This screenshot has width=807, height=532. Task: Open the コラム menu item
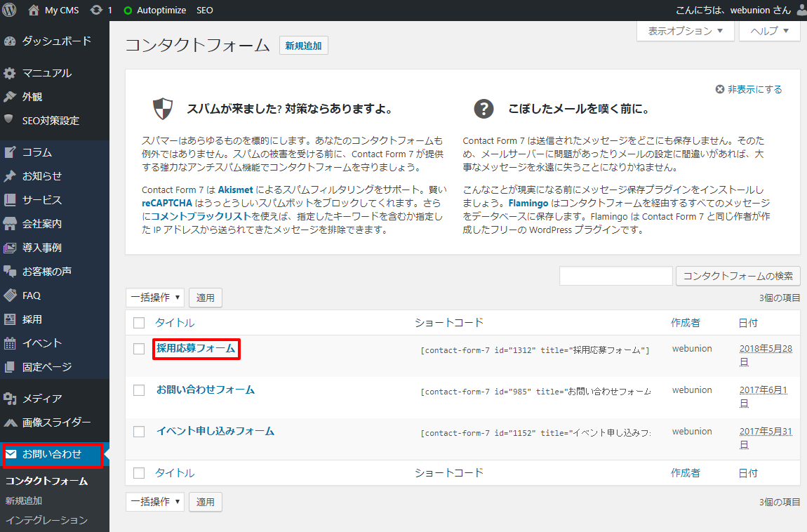pyautogui.click(x=55, y=152)
